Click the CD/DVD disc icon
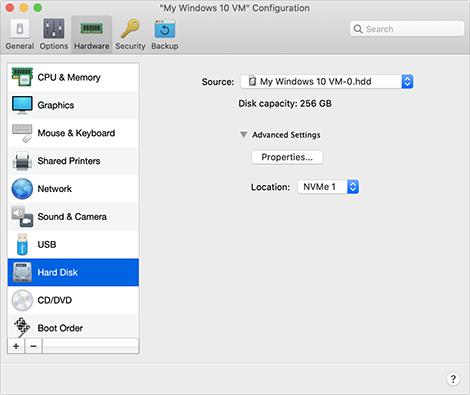This screenshot has height=395, width=470. [22, 300]
